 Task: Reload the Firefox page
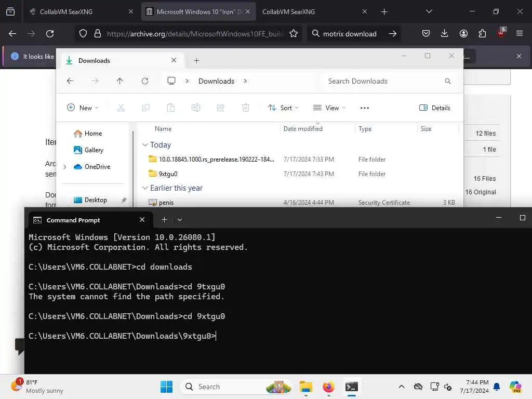point(50,34)
